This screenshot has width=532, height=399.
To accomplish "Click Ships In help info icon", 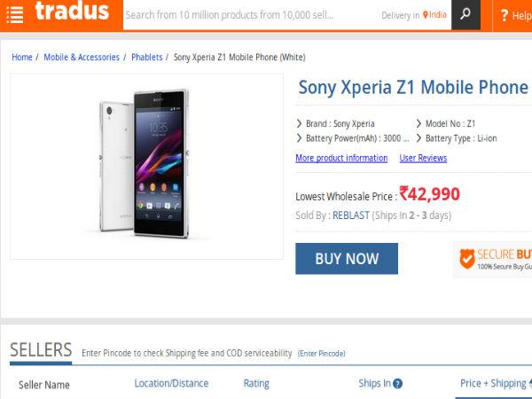I will (x=397, y=384).
